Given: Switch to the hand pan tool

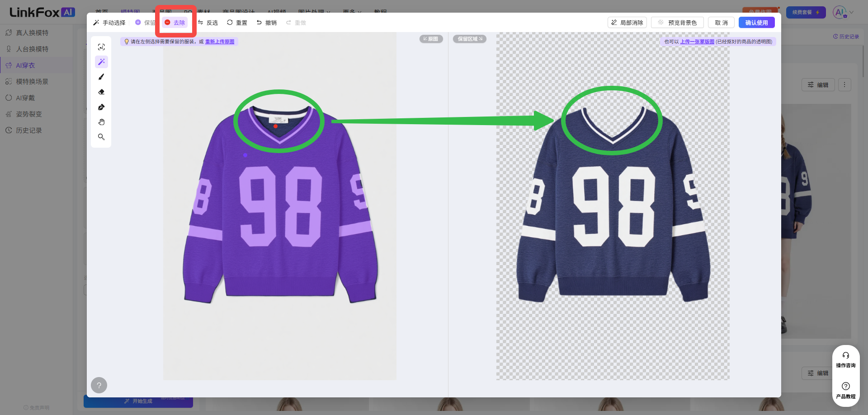Looking at the screenshot, I should pyautogui.click(x=101, y=122).
